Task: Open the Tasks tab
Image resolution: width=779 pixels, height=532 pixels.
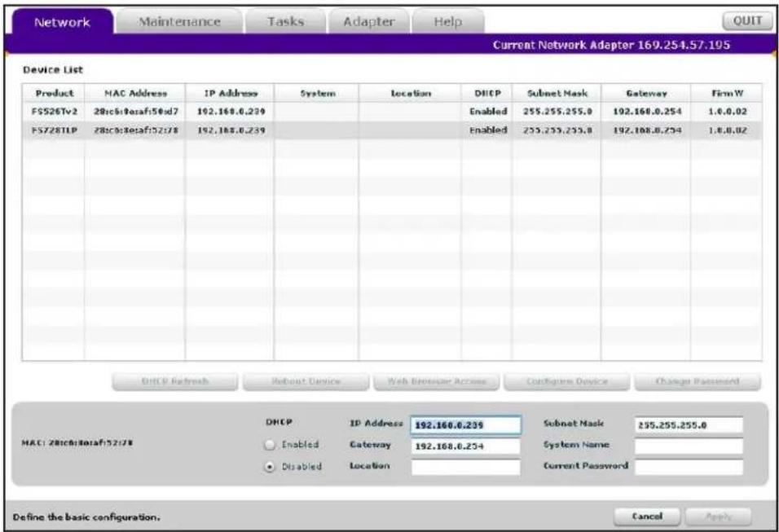Action: (x=285, y=22)
